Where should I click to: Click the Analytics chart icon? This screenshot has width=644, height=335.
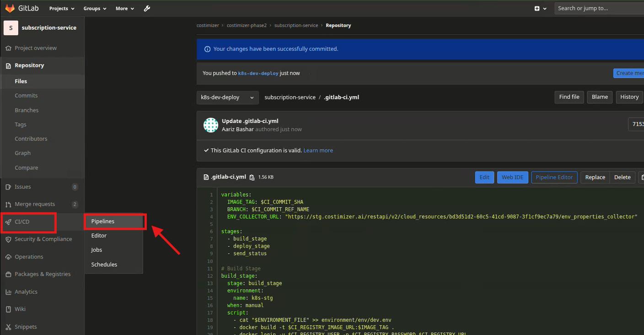point(8,292)
